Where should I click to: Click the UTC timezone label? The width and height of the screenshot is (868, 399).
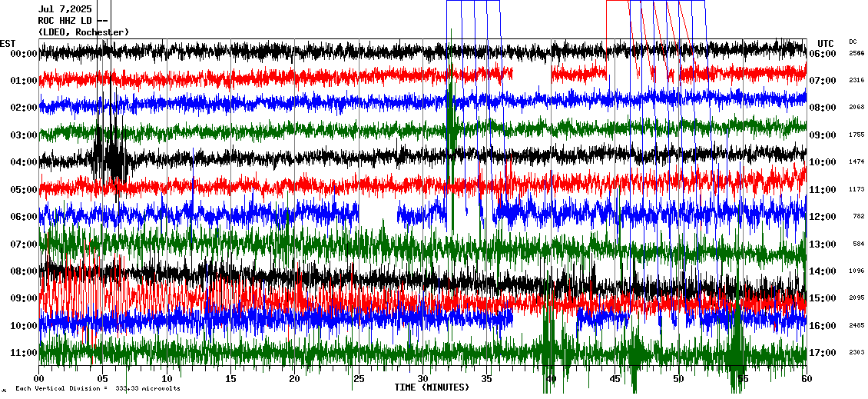point(826,43)
